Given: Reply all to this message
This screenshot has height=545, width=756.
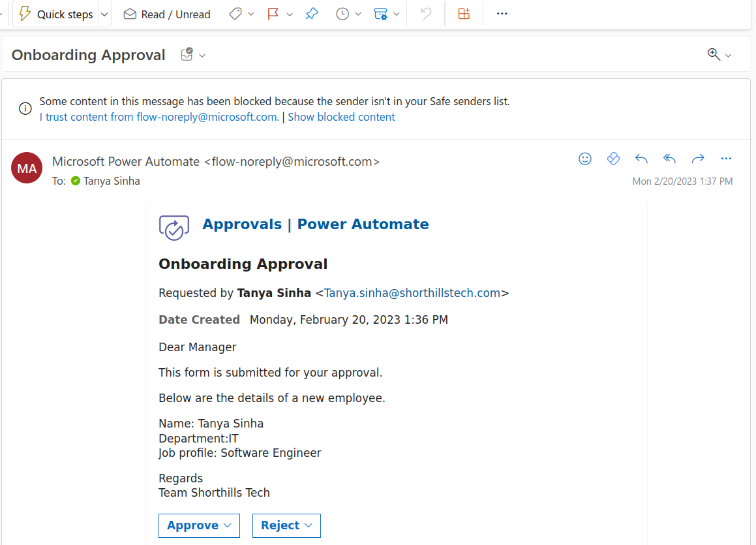Looking at the screenshot, I should 669,159.
